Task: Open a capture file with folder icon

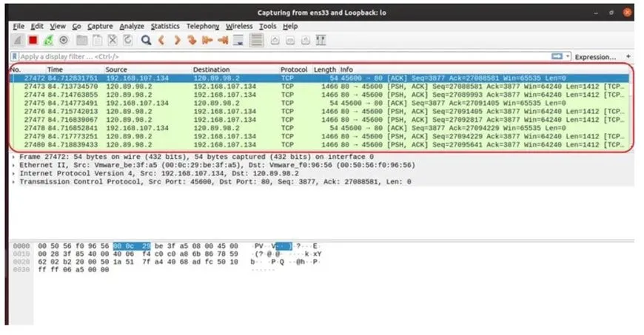Action: 82,40
